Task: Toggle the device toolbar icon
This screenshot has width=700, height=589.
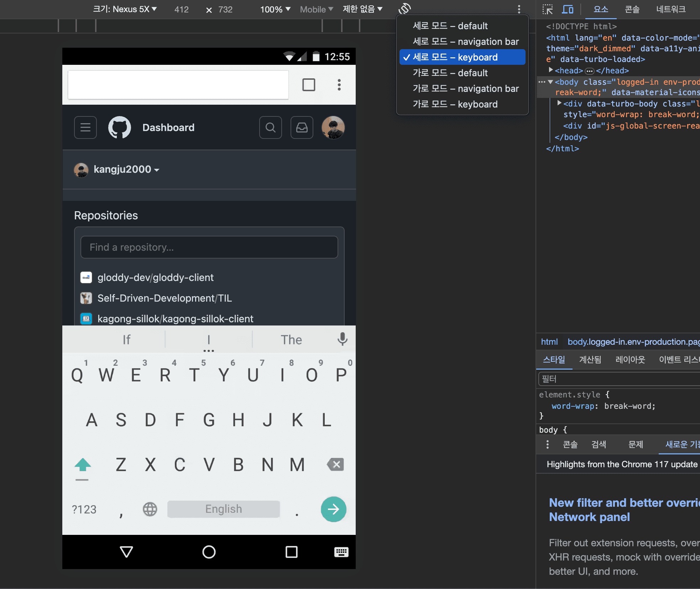Action: pos(568,9)
